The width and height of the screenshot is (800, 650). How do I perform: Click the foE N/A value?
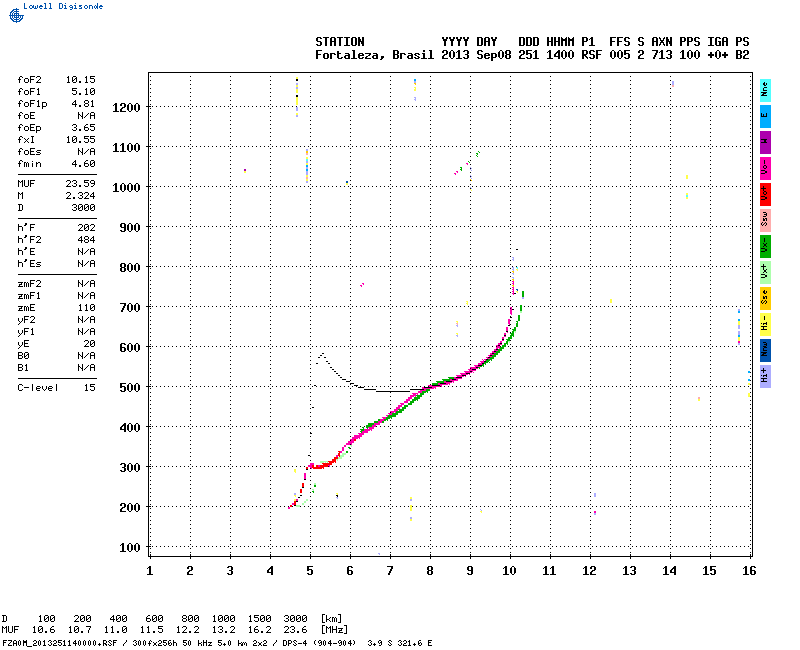(x=86, y=116)
